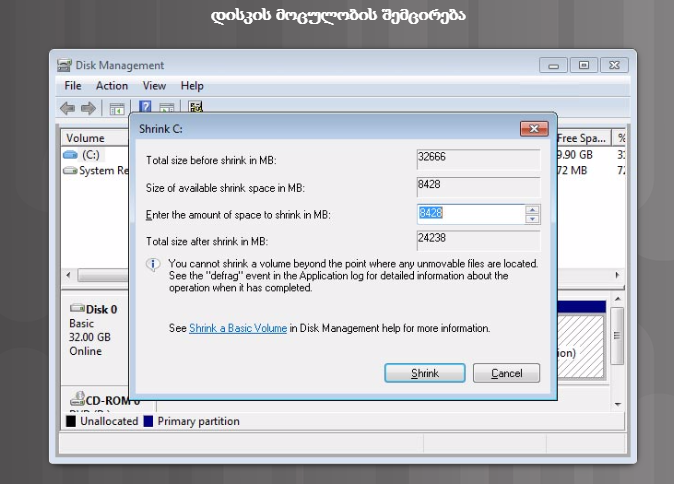
Task: Click the Forward arrow toolbar icon
Action: pos(88,108)
